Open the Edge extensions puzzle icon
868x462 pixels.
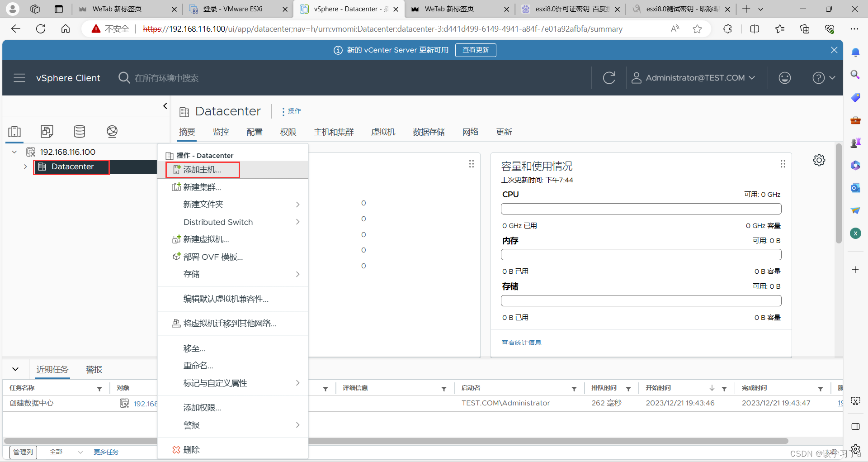[727, 29]
